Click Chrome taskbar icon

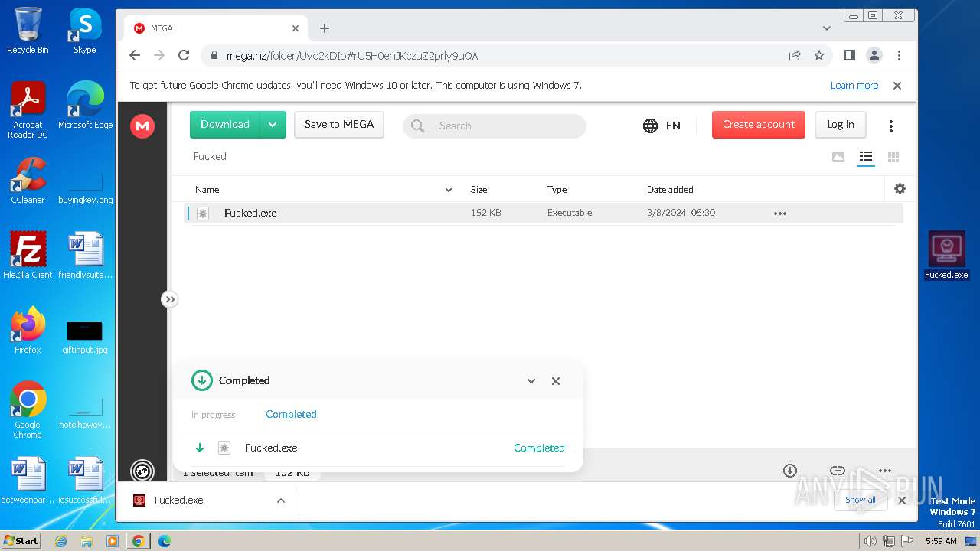click(138, 541)
